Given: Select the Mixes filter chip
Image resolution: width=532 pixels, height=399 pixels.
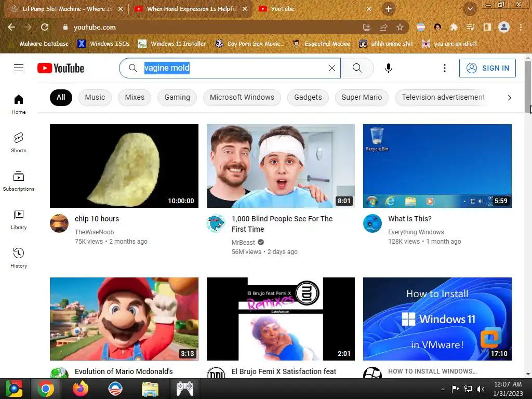Looking at the screenshot, I should (x=135, y=97).
